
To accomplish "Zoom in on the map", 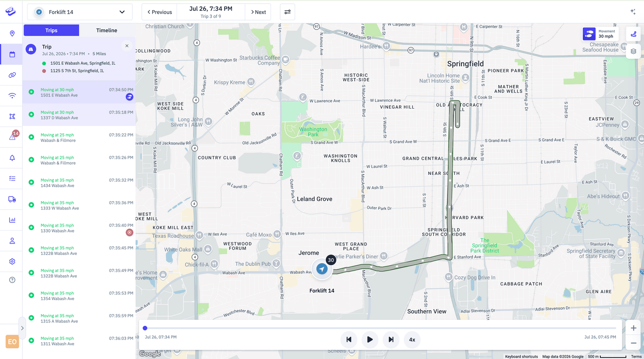I will 633,328.
